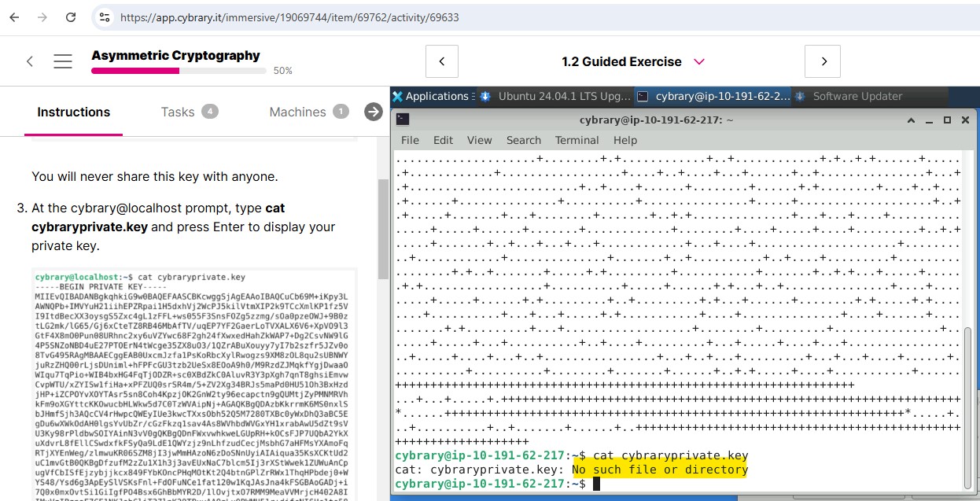Open the terminal Search menu
Image resolution: width=980 pixels, height=501 pixels.
(523, 140)
